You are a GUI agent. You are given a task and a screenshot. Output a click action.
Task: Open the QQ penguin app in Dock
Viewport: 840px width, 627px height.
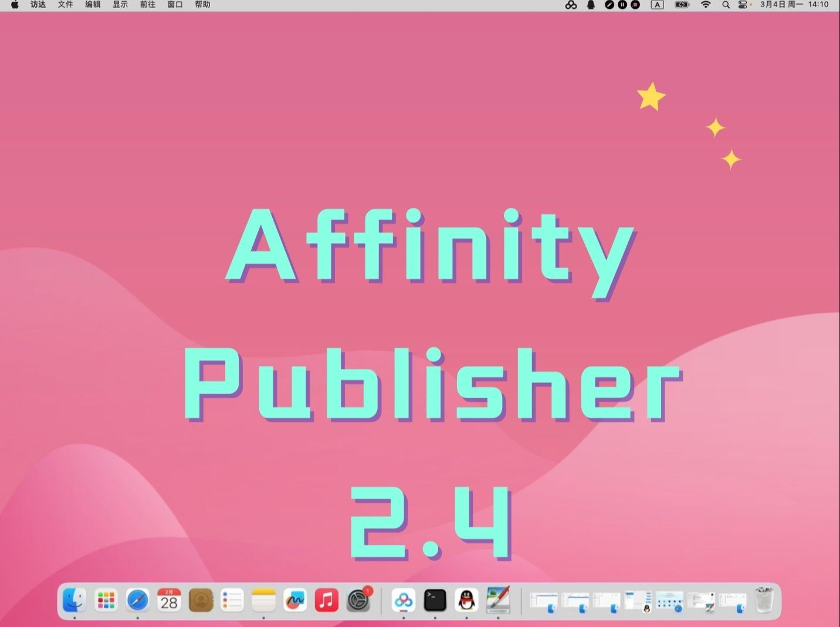pyautogui.click(x=467, y=600)
